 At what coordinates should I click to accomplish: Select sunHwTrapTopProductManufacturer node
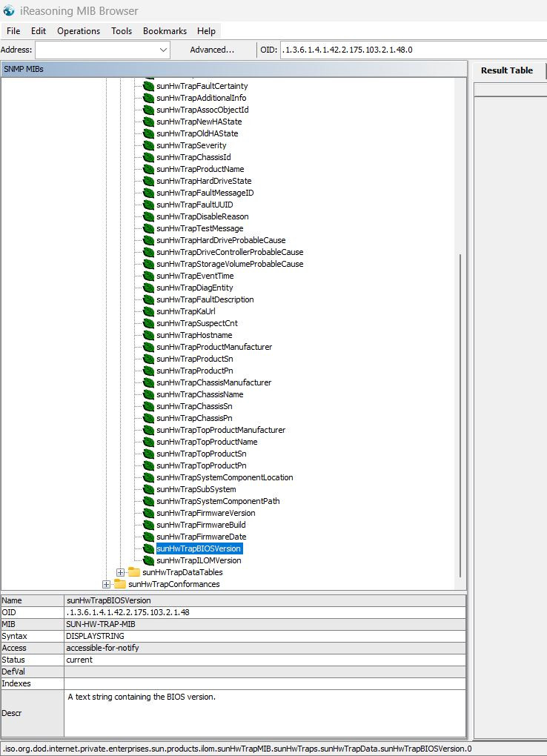(x=221, y=430)
